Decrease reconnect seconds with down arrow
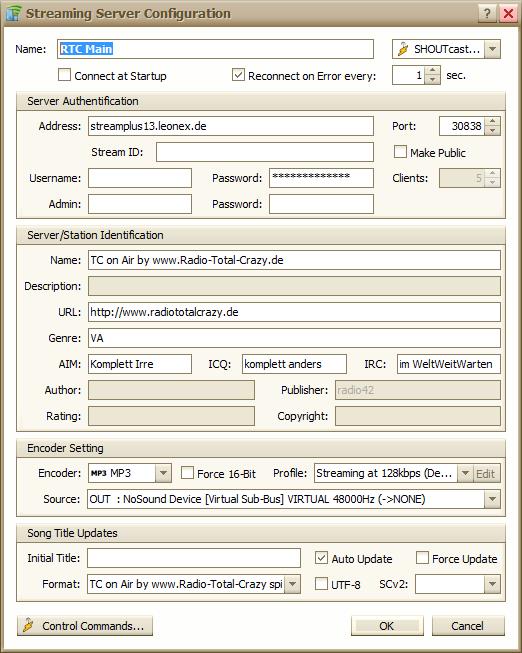The image size is (522, 653). 433,79
